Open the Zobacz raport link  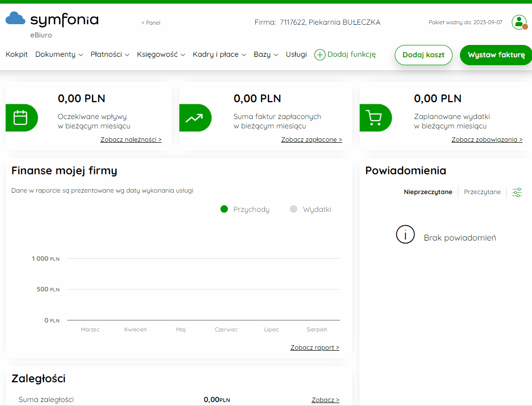click(x=315, y=347)
